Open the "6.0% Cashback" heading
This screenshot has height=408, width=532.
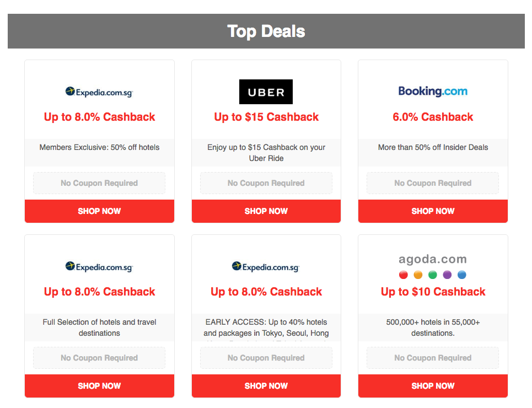433,117
